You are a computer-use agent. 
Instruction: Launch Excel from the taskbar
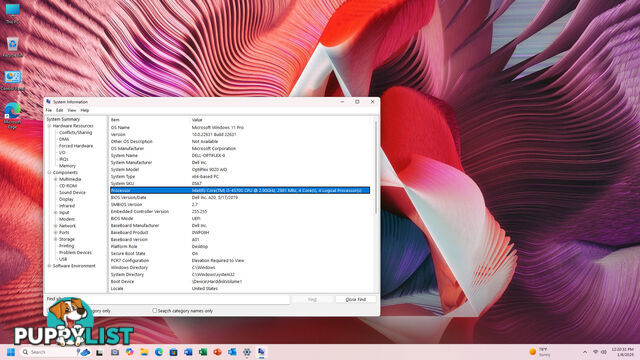click(x=203, y=352)
